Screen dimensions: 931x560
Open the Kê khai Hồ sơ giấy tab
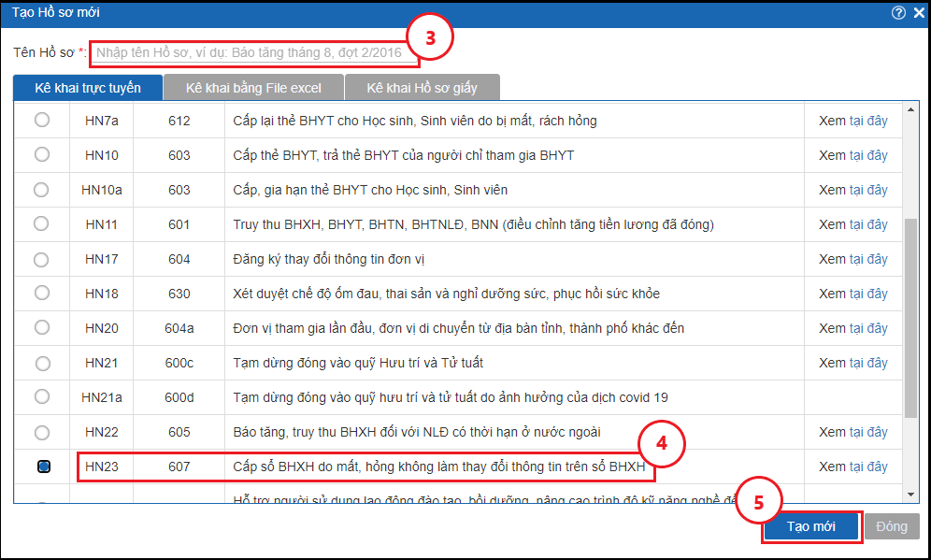(422, 88)
